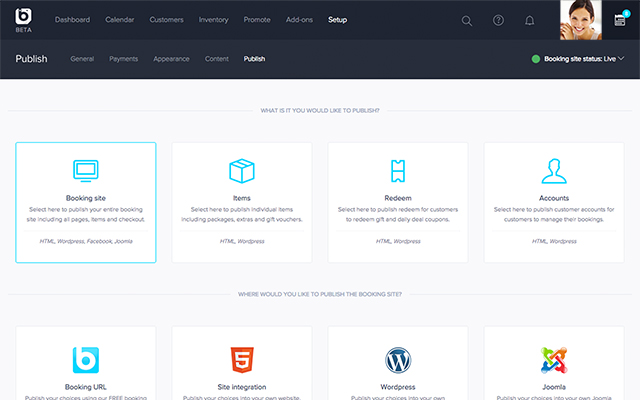Image resolution: width=640 pixels, height=400 pixels.
Task: Click the Accounts card description text
Action: pos(554,214)
